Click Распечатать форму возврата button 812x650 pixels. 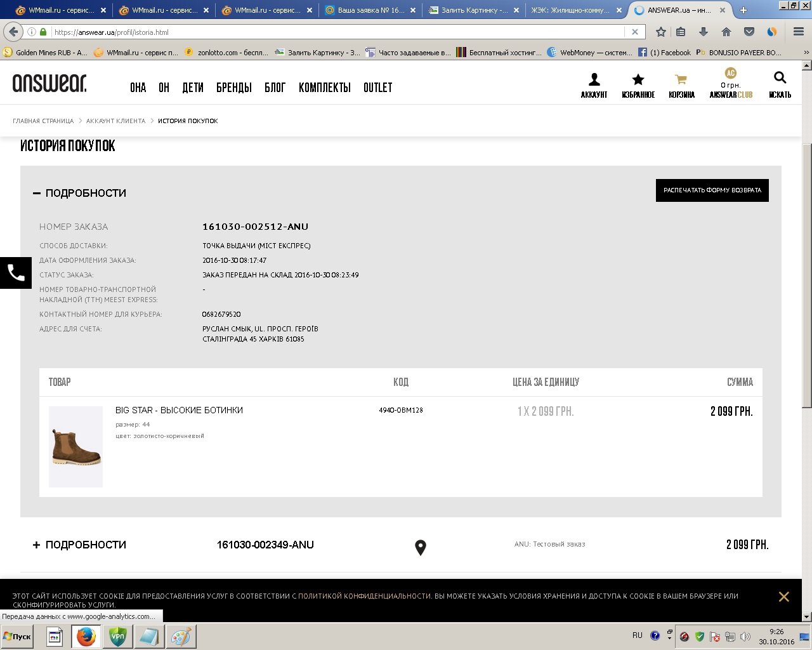click(x=712, y=190)
